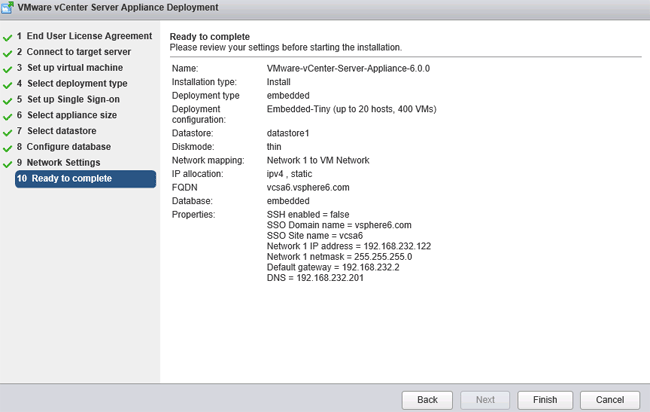Click SSO Domain name = vsphere6.com

339,225
